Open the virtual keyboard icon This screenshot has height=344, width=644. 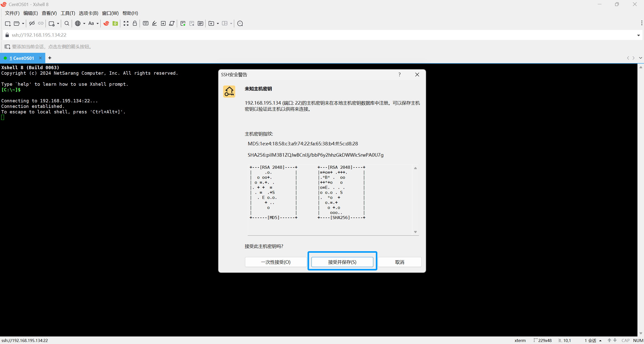point(145,23)
